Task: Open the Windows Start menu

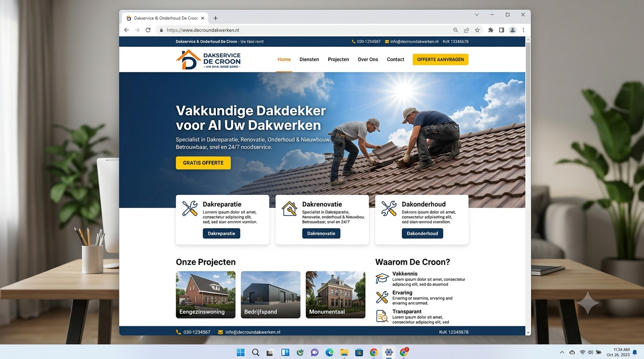Action: pos(241,352)
